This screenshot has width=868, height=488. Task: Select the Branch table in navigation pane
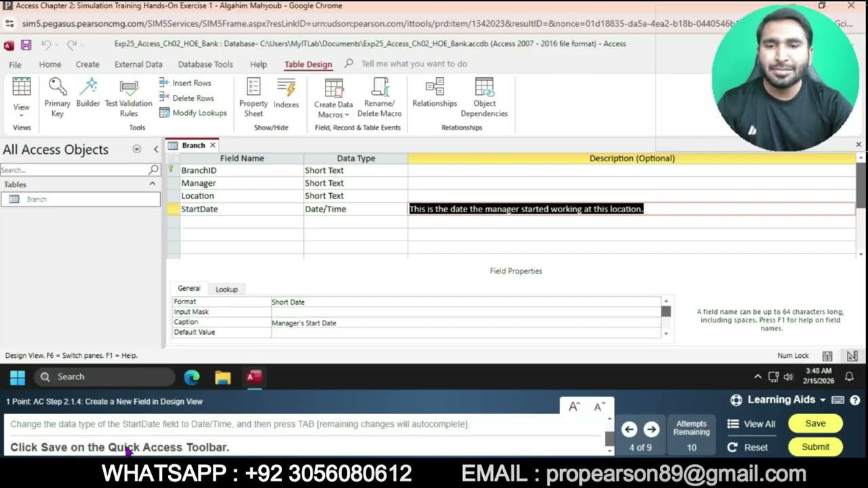[x=80, y=199]
